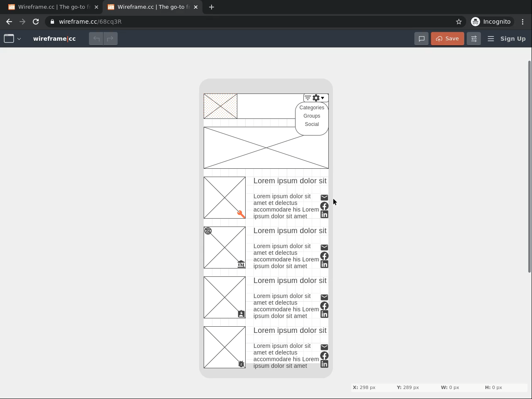Click the LinkedIn icon in second card

tap(324, 264)
